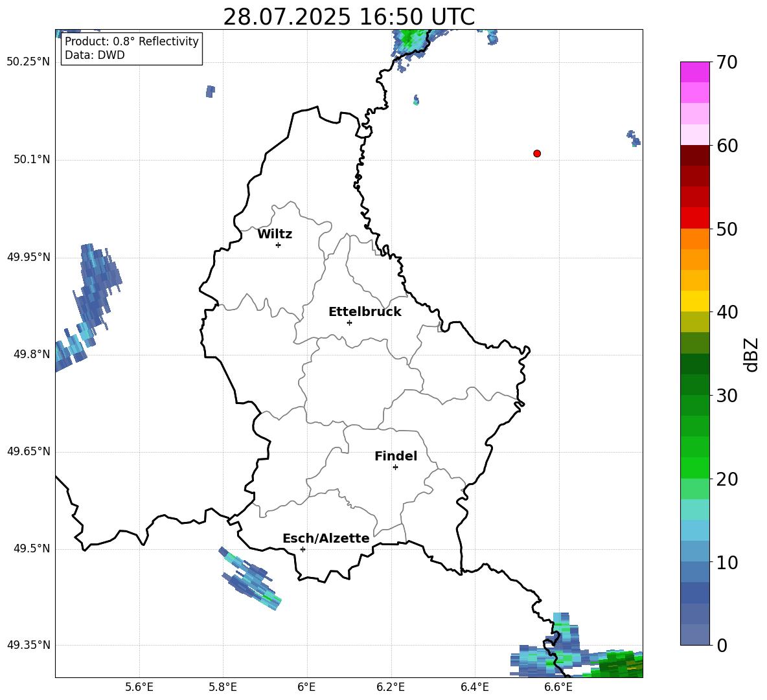Click the yellow colorbar segment at 40
Viewport: 767px width, 700px height.
(694, 301)
